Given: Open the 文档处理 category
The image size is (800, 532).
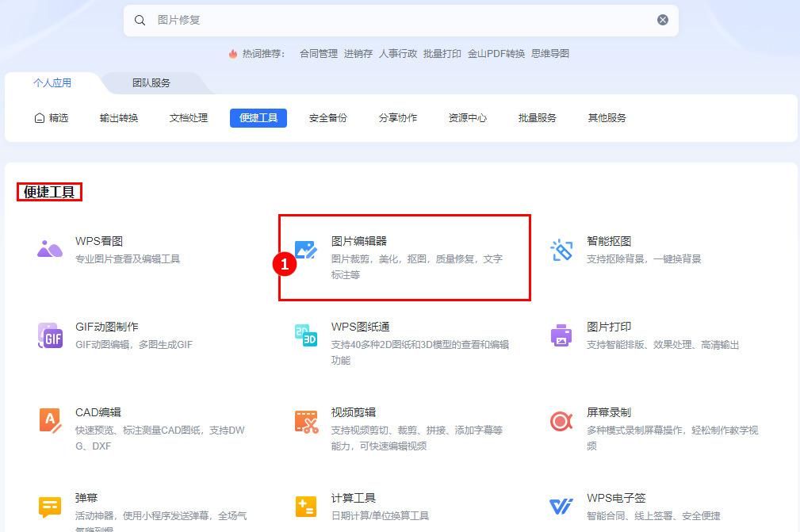Looking at the screenshot, I should 188,118.
